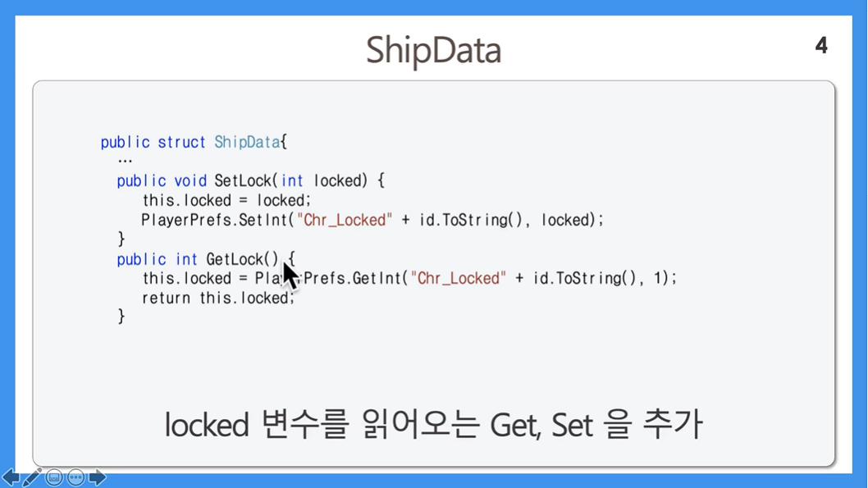Show all slides view icon
Screen dimensions: 868x488
pos(53,477)
